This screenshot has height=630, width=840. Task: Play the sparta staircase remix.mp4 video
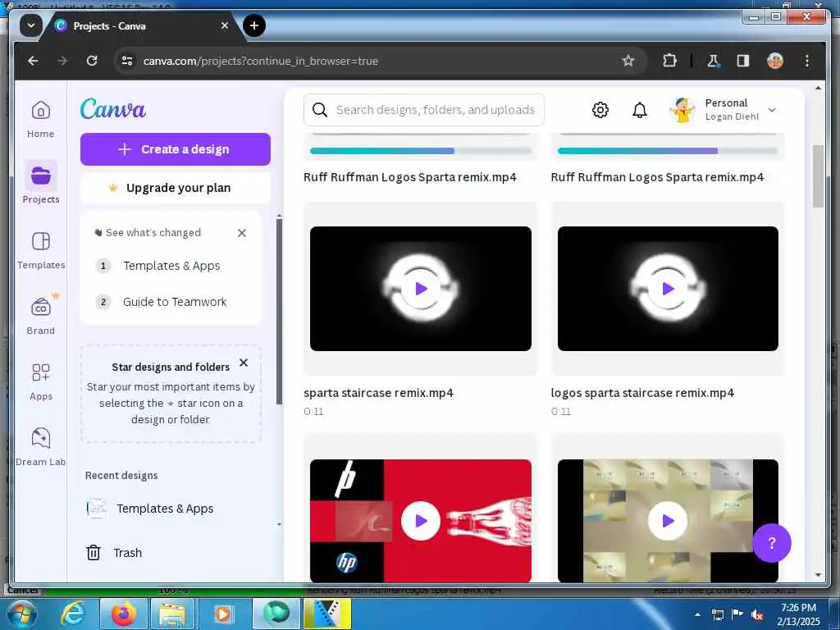coord(421,289)
